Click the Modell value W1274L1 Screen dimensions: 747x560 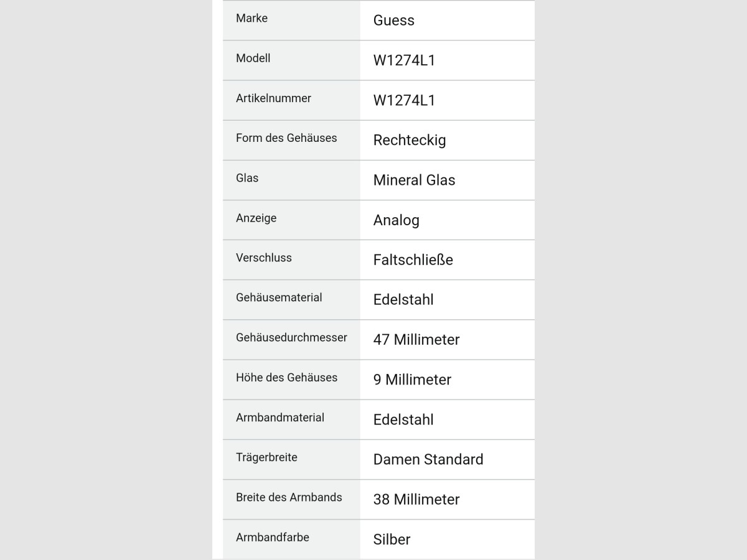[404, 60]
